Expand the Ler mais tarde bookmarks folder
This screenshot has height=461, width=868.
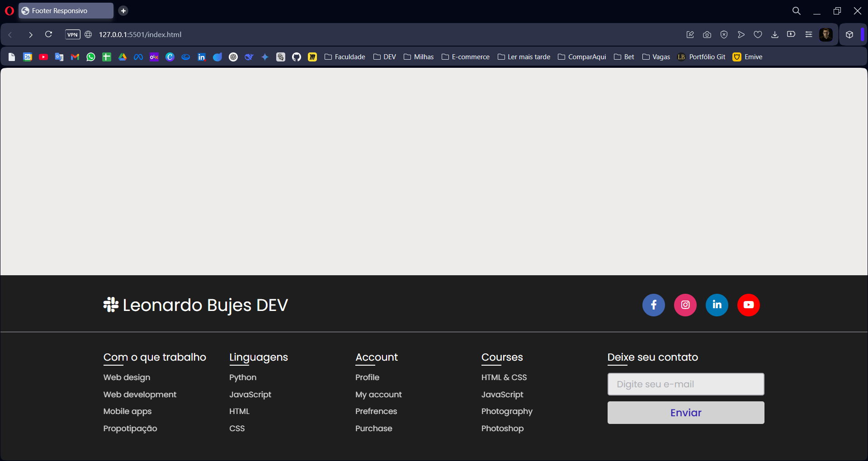coord(524,57)
